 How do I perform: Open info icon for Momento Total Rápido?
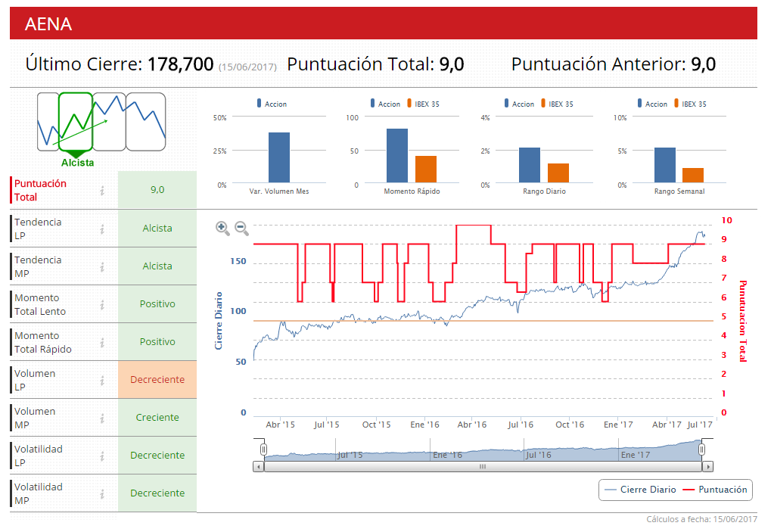(x=102, y=343)
